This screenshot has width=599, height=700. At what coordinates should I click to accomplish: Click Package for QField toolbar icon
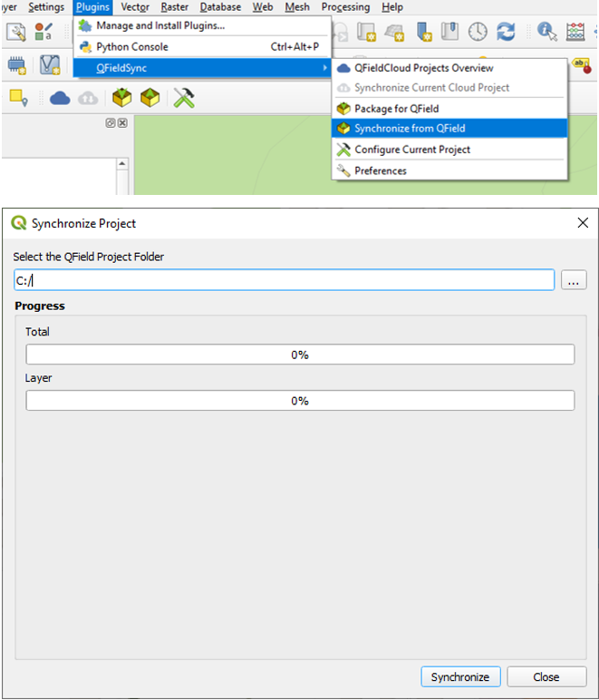(121, 97)
